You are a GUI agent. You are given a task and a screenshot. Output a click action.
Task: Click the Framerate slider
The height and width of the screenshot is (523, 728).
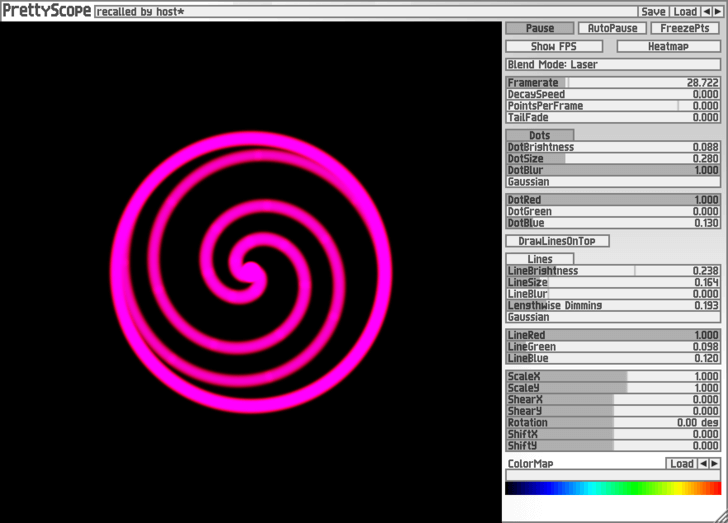point(612,82)
